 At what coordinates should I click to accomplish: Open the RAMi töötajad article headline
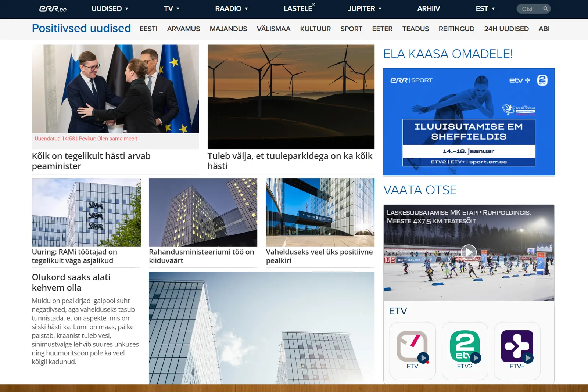[x=75, y=256]
